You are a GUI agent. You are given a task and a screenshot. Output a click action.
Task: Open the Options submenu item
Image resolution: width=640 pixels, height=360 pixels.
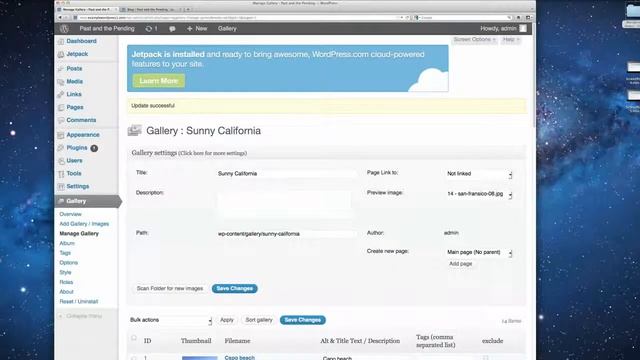pyautogui.click(x=68, y=263)
